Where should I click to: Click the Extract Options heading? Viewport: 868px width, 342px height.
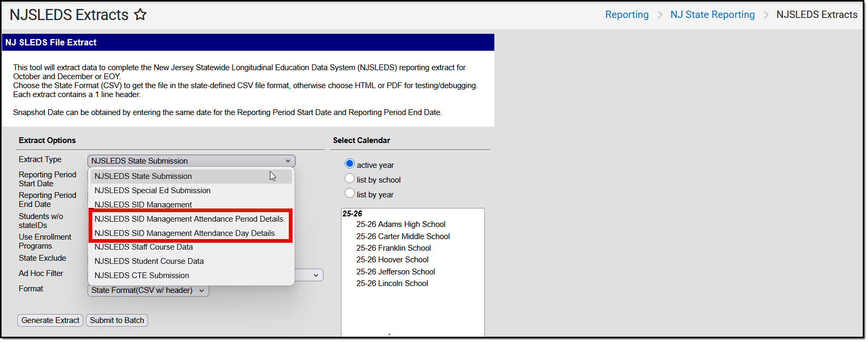47,140
